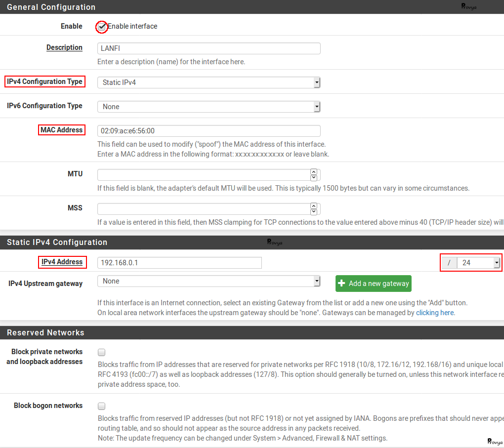Click the MAC Address input field
The height and width of the screenshot is (448, 504).
209,131
